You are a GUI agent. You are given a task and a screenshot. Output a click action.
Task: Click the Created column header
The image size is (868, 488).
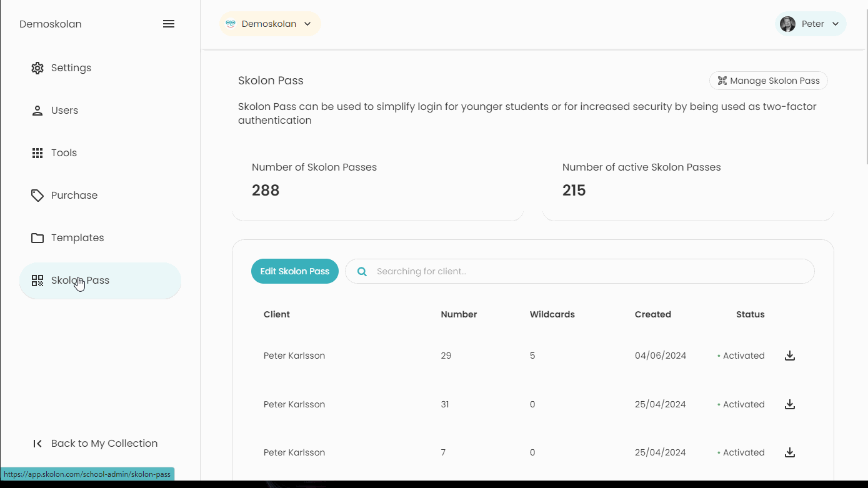pos(653,314)
